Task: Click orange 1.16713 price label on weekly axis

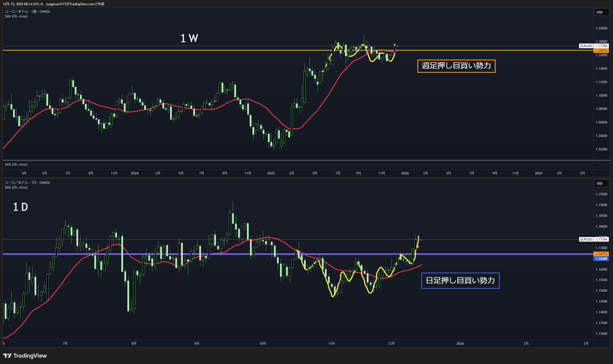Action: pyautogui.click(x=601, y=51)
